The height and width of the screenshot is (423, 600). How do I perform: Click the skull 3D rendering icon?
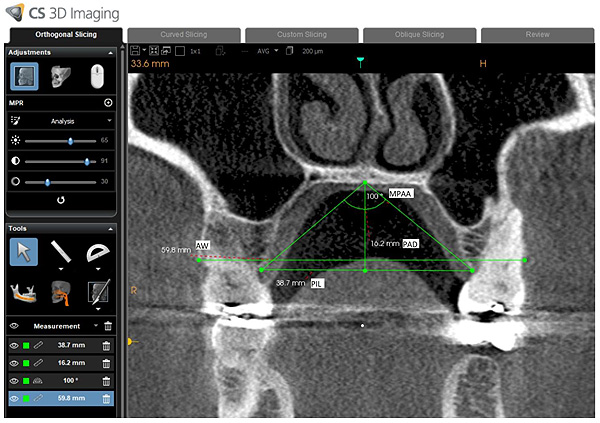pyautogui.click(x=61, y=77)
